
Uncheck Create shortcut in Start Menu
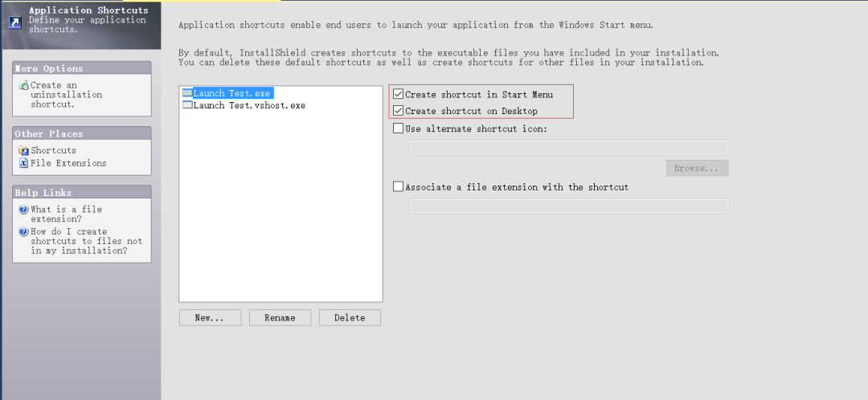tap(399, 95)
